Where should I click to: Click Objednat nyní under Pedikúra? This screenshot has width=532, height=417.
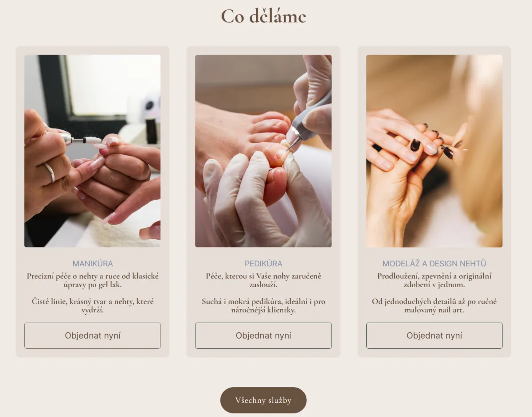[263, 335]
